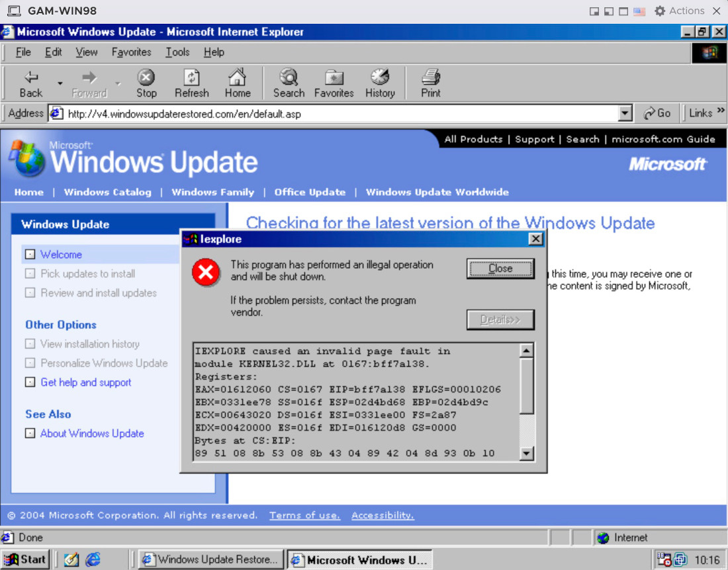
Task: Expand the Forward button dropdown arrow
Action: pyautogui.click(x=117, y=83)
